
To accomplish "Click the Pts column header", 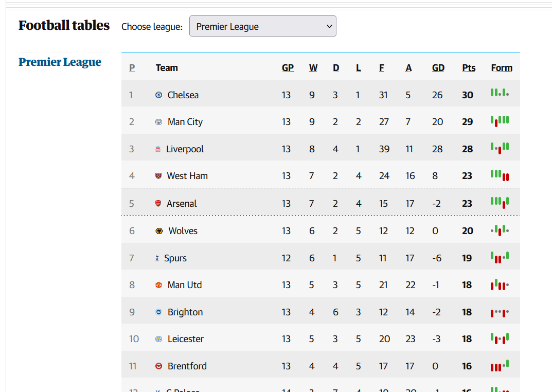I will [x=469, y=67].
